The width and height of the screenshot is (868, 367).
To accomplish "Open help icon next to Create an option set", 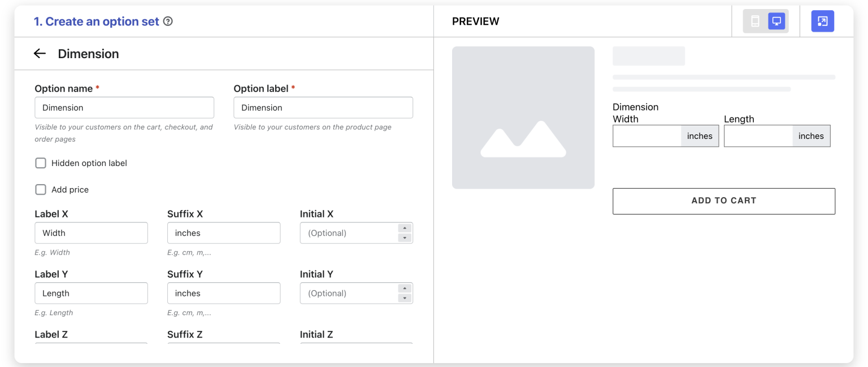I will pyautogui.click(x=168, y=21).
